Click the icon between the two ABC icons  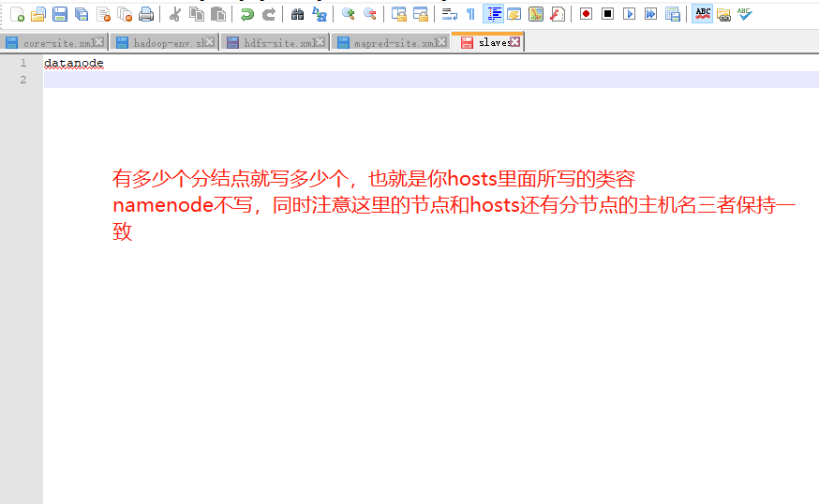point(723,15)
